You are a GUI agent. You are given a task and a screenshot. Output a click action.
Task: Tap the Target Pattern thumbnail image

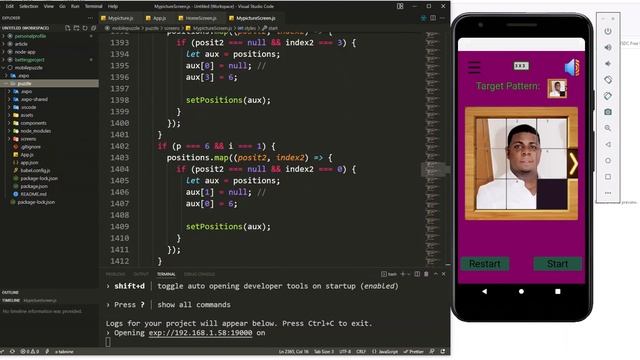557,88
